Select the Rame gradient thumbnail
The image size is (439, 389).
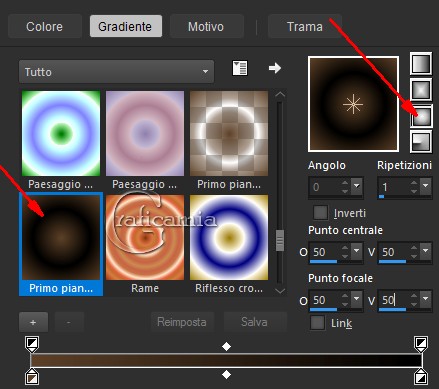click(x=145, y=237)
